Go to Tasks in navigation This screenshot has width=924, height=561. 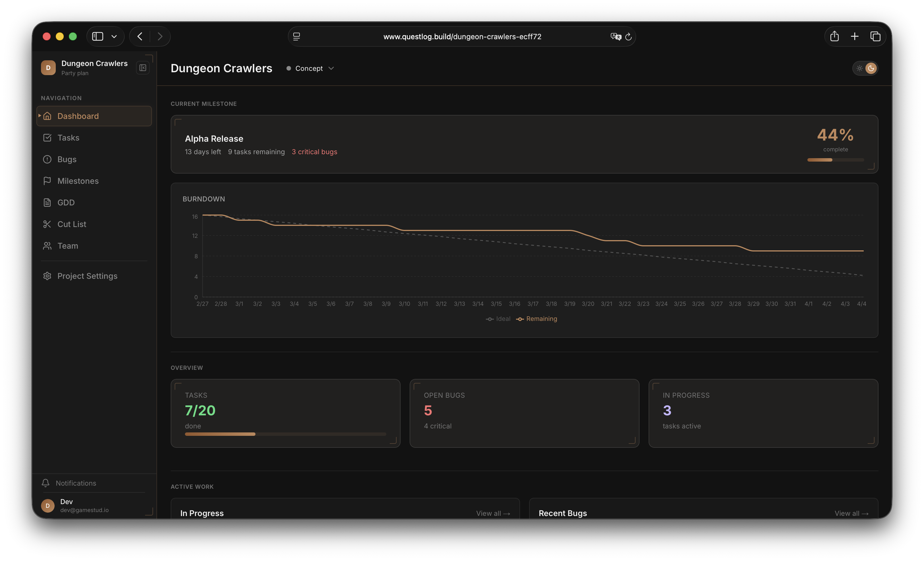point(68,138)
